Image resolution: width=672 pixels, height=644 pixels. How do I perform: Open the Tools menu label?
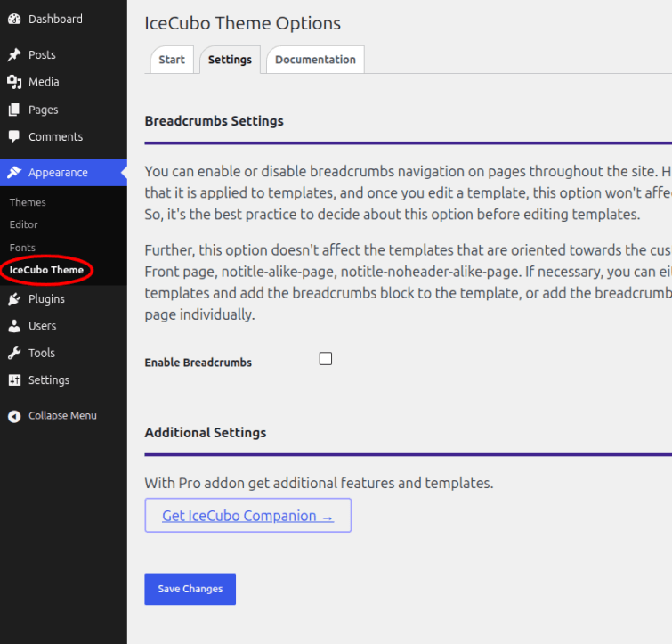42,353
